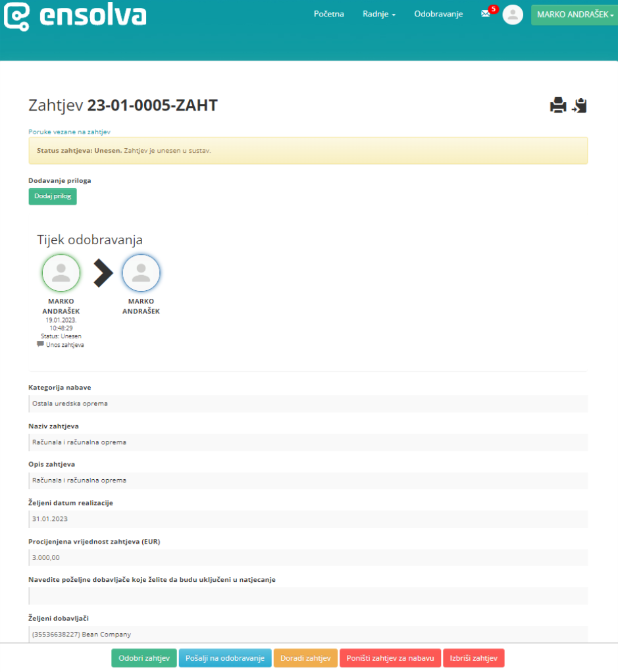Click the Pošalji na odobravanje button
Image resolution: width=618 pixels, height=672 pixels.
pyautogui.click(x=225, y=658)
